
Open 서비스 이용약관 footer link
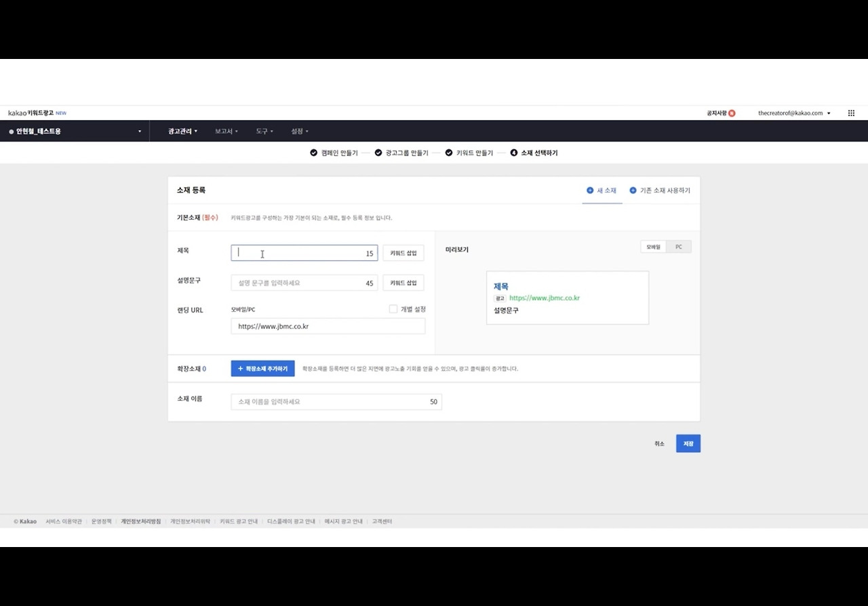pyautogui.click(x=64, y=521)
